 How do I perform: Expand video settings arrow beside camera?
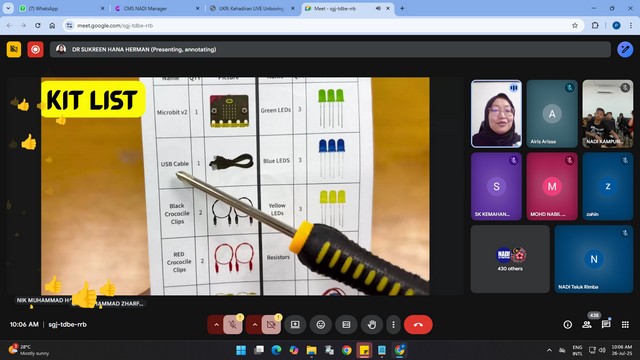(x=254, y=324)
